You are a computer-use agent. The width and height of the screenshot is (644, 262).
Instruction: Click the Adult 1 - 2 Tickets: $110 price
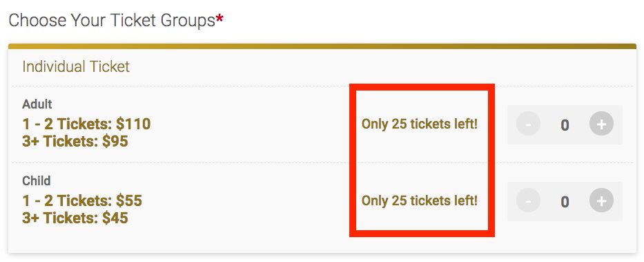(86, 123)
